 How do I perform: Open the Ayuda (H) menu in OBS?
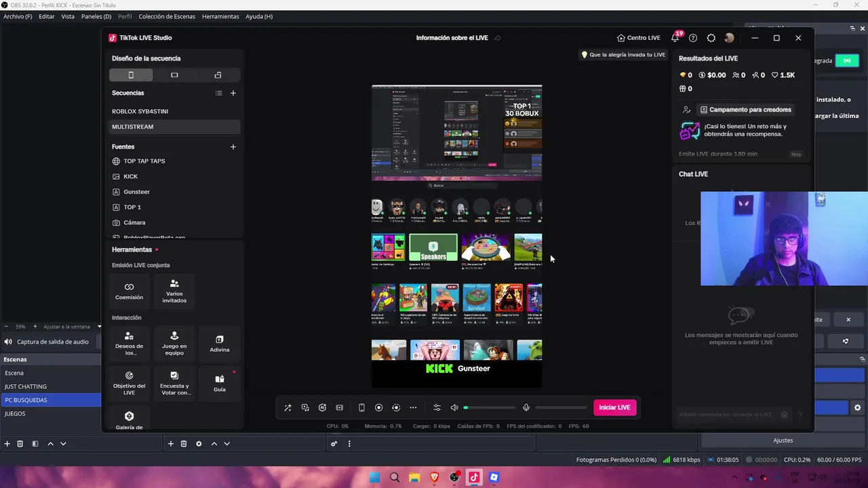tap(259, 16)
